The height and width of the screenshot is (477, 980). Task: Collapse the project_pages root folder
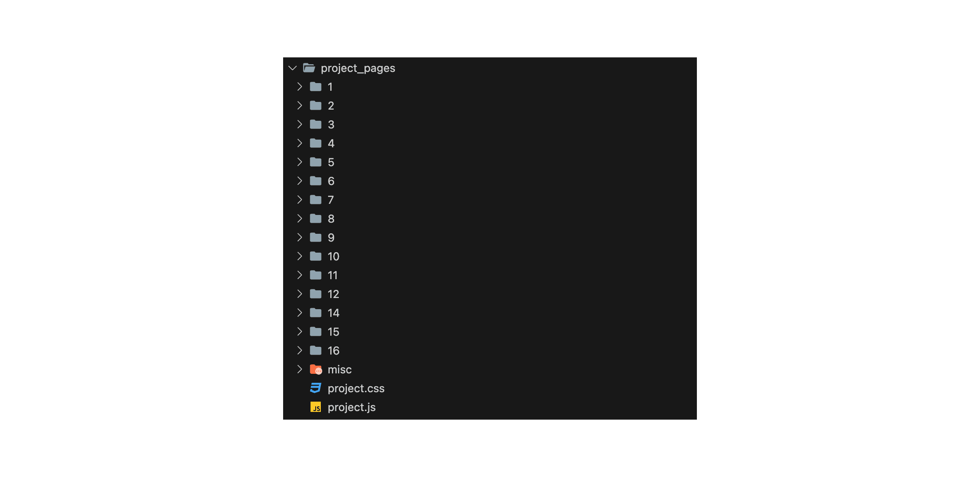292,68
